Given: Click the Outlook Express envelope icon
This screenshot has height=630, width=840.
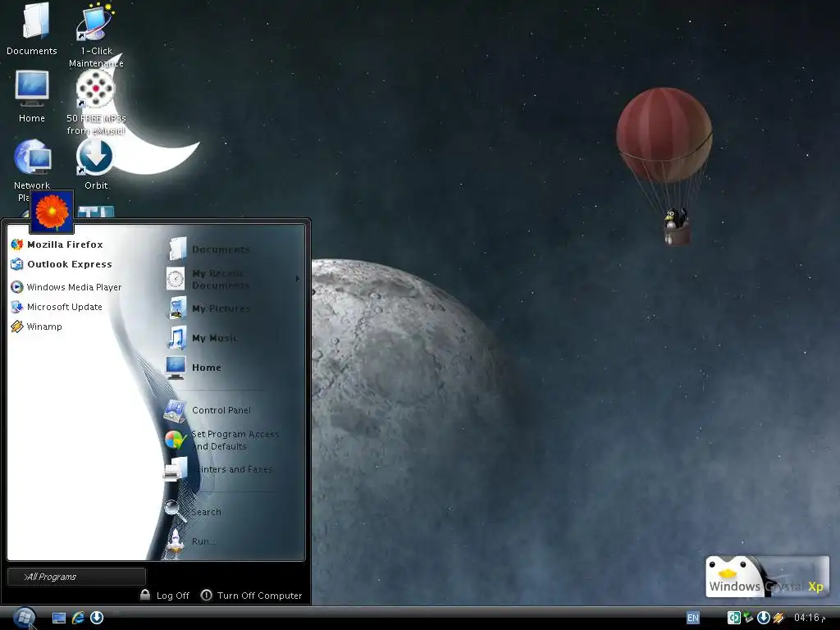Looking at the screenshot, I should pos(17,264).
